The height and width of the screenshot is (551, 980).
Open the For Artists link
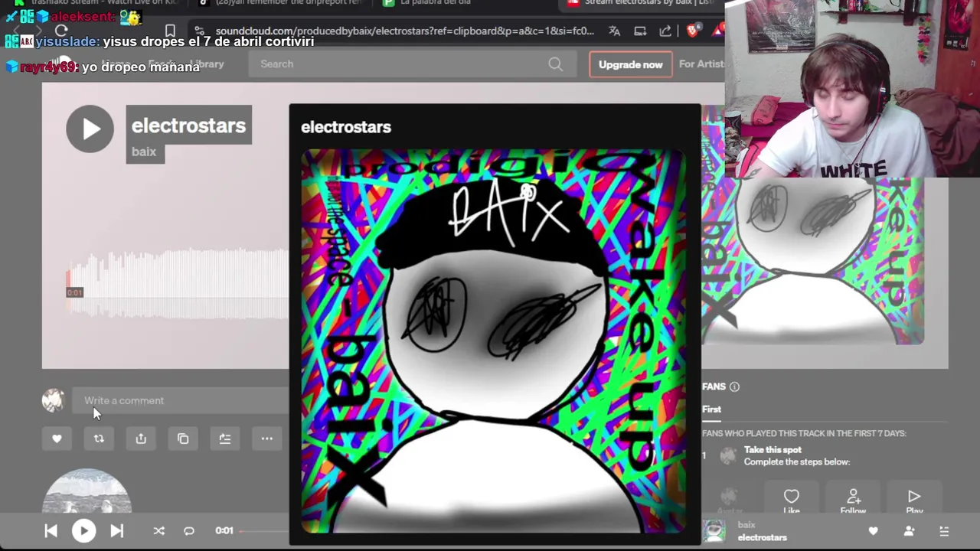[701, 64]
